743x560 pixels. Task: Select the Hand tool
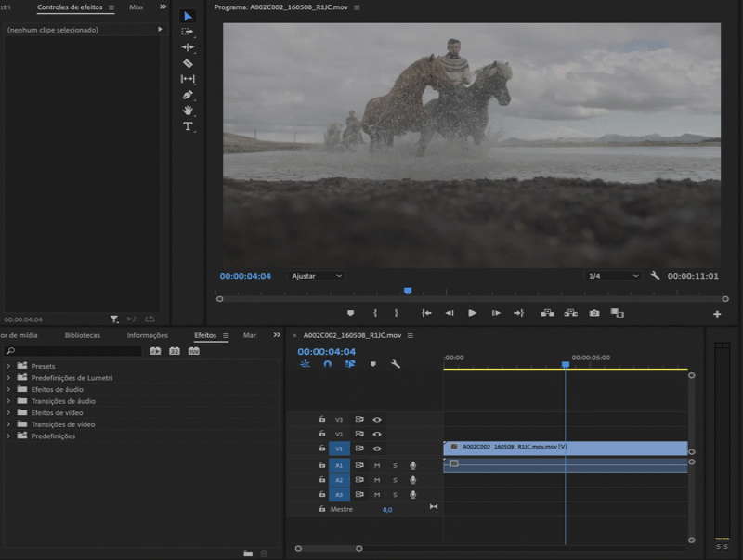pos(188,111)
